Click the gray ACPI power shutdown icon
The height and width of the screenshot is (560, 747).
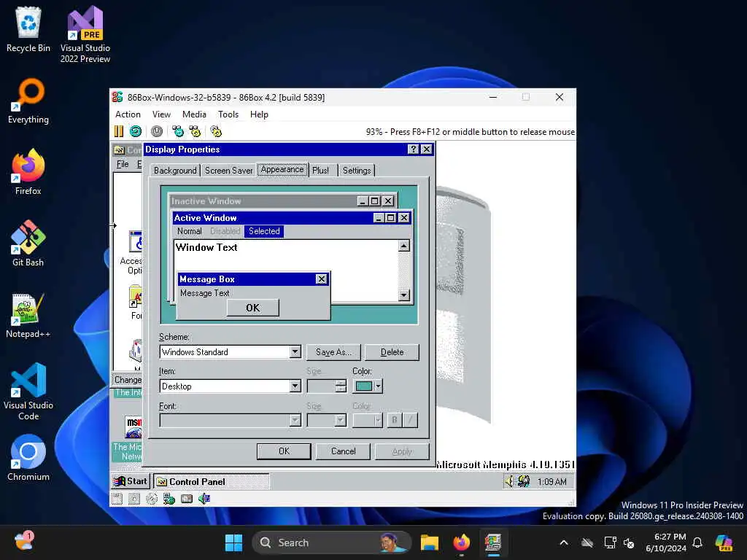coord(157,131)
